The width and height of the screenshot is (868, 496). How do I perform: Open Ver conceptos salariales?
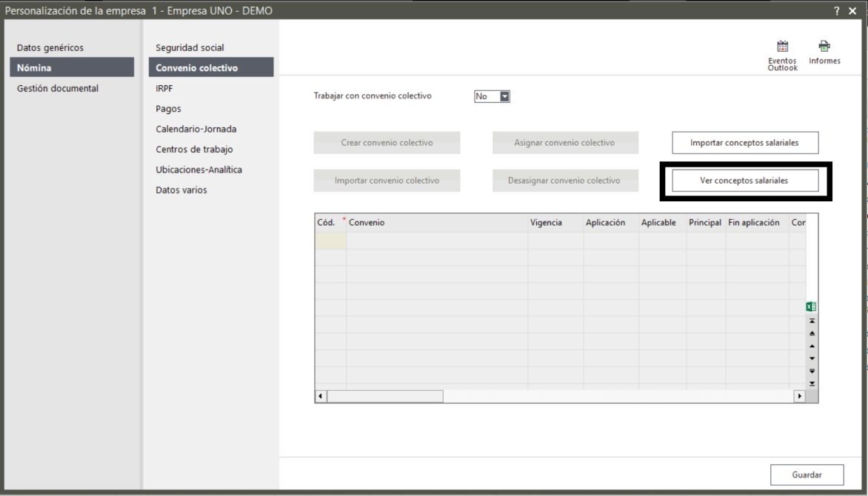click(745, 181)
